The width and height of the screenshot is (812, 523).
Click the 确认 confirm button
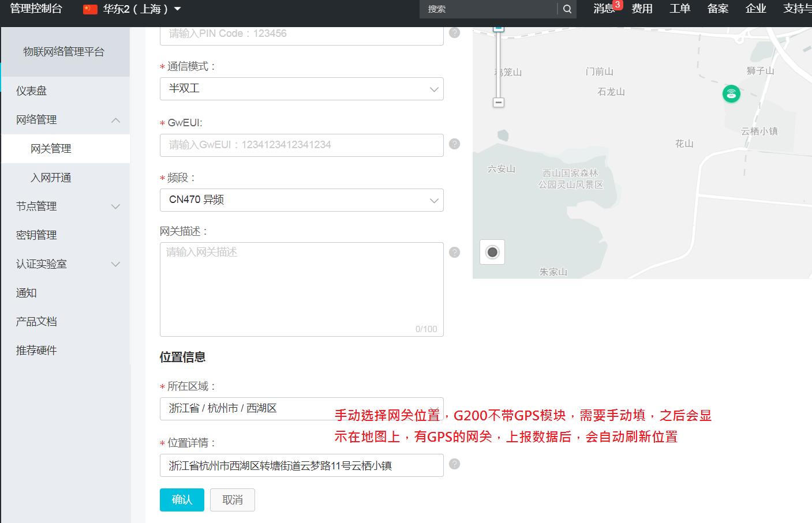[181, 499]
